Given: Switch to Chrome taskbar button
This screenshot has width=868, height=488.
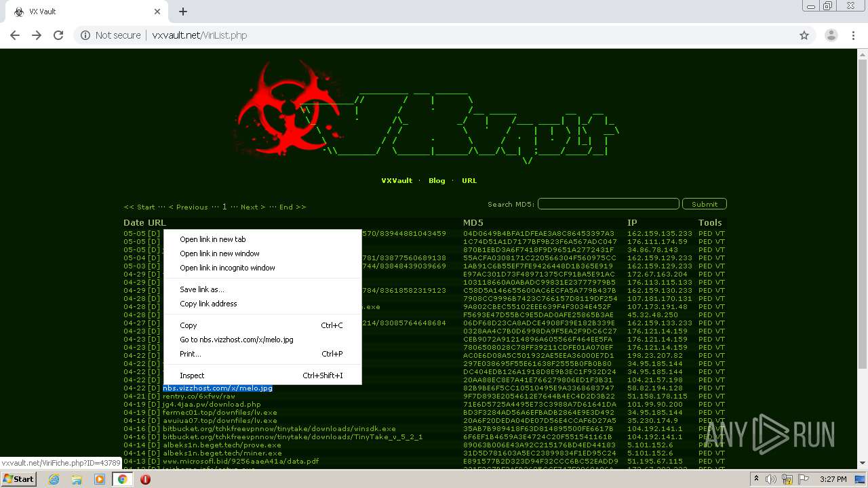Looking at the screenshot, I should 123,479.
